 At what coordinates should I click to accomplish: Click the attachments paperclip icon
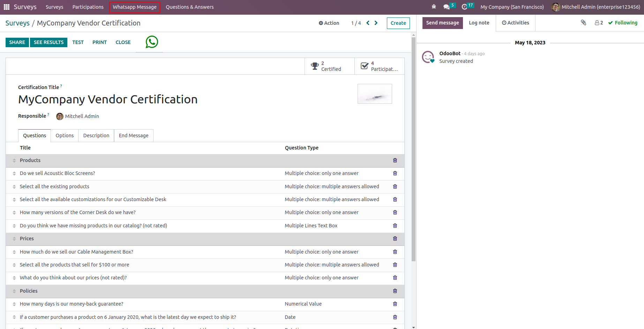(x=583, y=23)
